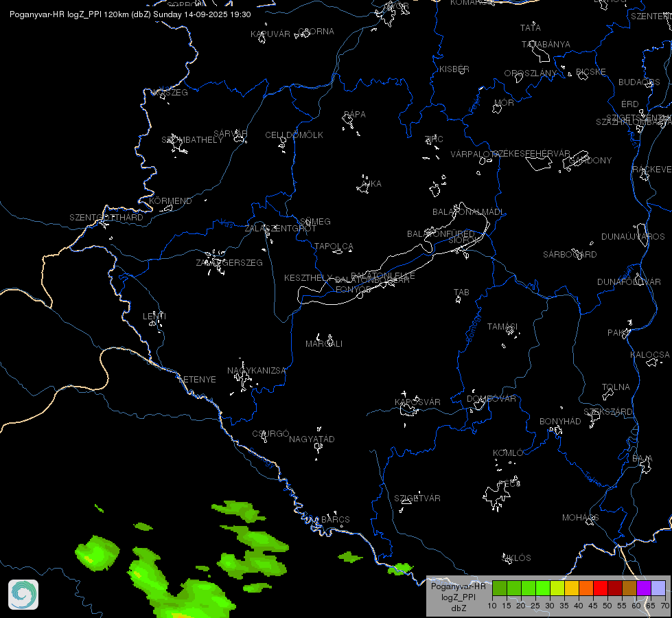This screenshot has width=672, height=618.
Task: Select the bright red 45–50 dBZ legend swatch
Action: [x=601, y=588]
